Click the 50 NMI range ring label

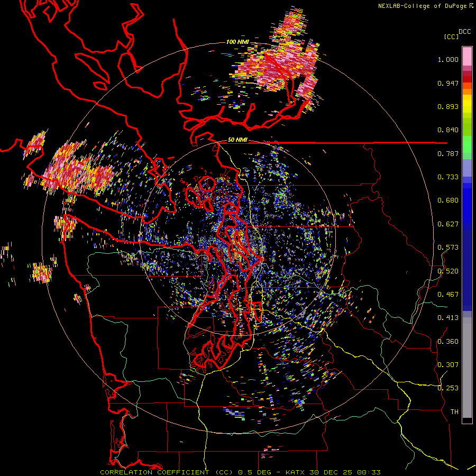pos(237,140)
